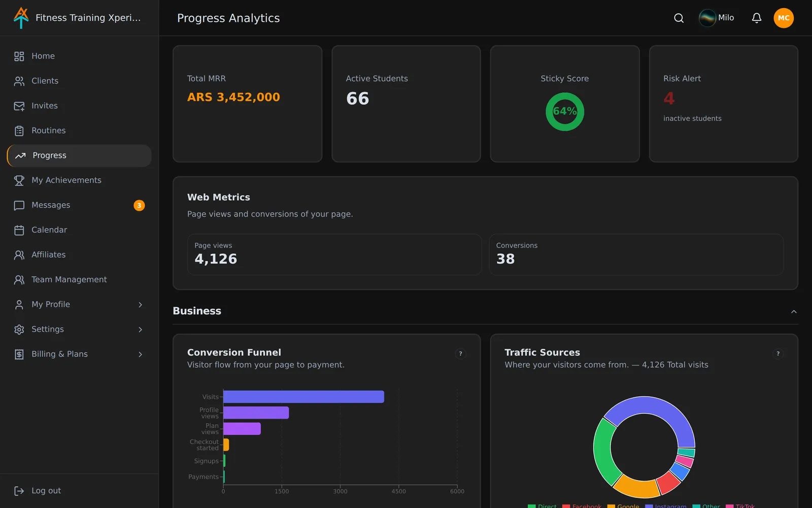This screenshot has height=508, width=812.
Task: Click the ARS 3,452,000 Total MRR value
Action: point(233,97)
